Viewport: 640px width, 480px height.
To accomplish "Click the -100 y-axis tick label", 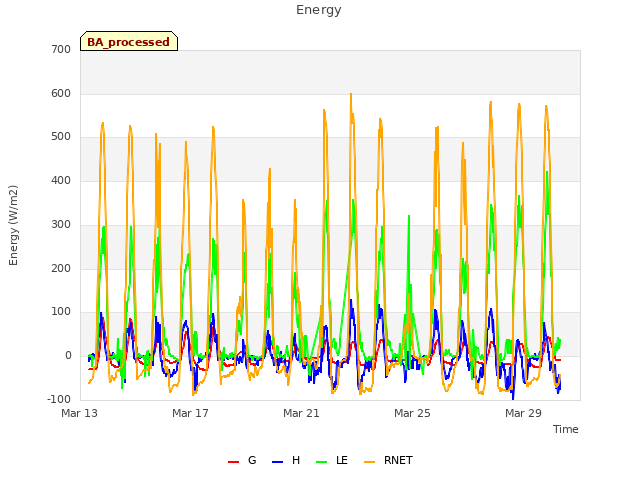I will coord(59,399).
